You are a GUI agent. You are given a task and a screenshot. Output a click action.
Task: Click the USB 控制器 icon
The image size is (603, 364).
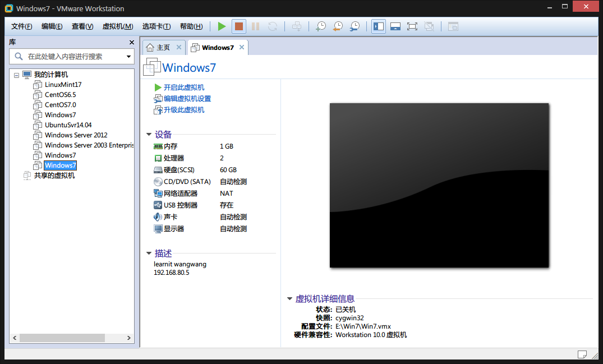point(158,205)
